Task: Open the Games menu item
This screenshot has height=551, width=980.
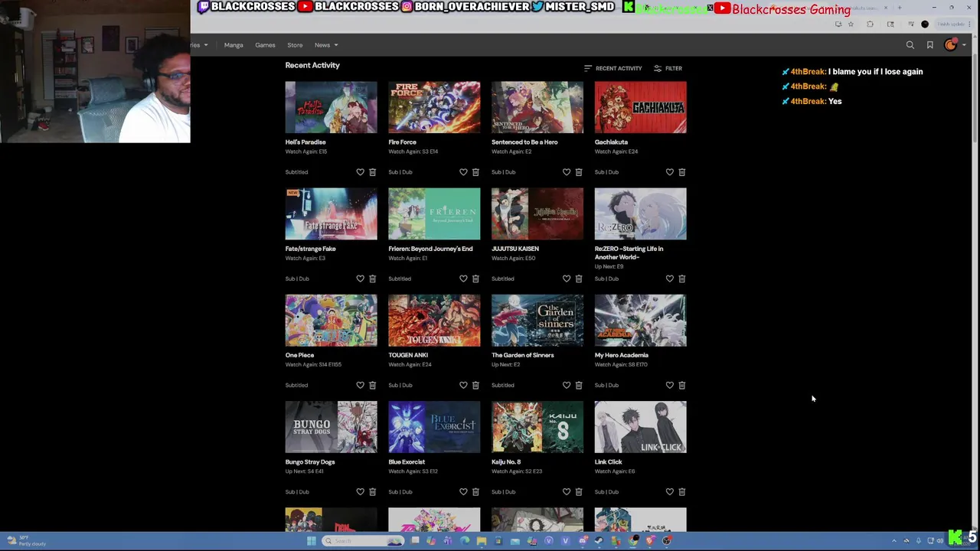Action: click(265, 45)
